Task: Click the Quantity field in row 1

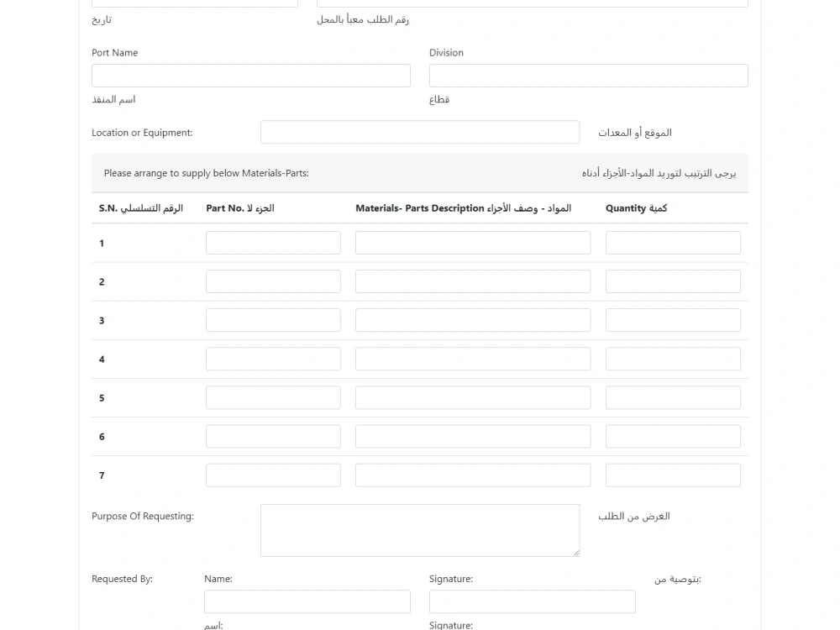Action: point(672,242)
